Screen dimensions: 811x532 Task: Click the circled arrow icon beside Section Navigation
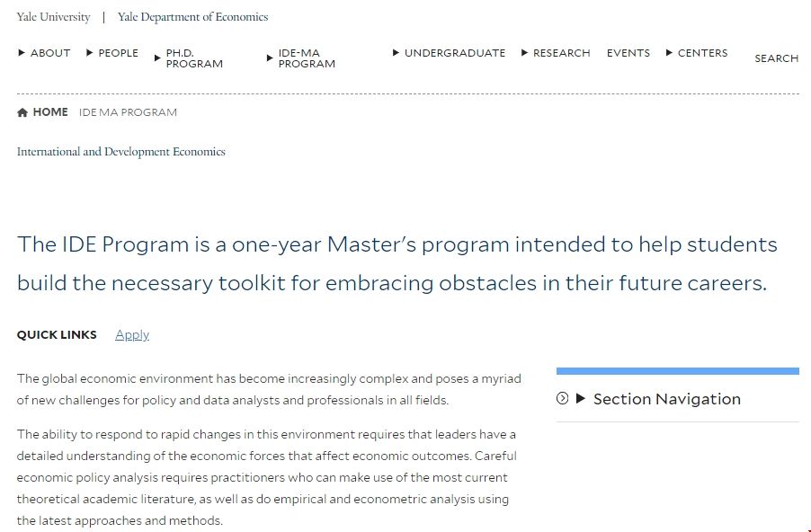pos(563,398)
